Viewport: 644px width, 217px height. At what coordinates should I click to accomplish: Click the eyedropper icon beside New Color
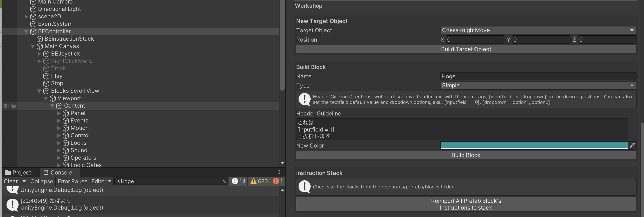pyautogui.click(x=632, y=145)
